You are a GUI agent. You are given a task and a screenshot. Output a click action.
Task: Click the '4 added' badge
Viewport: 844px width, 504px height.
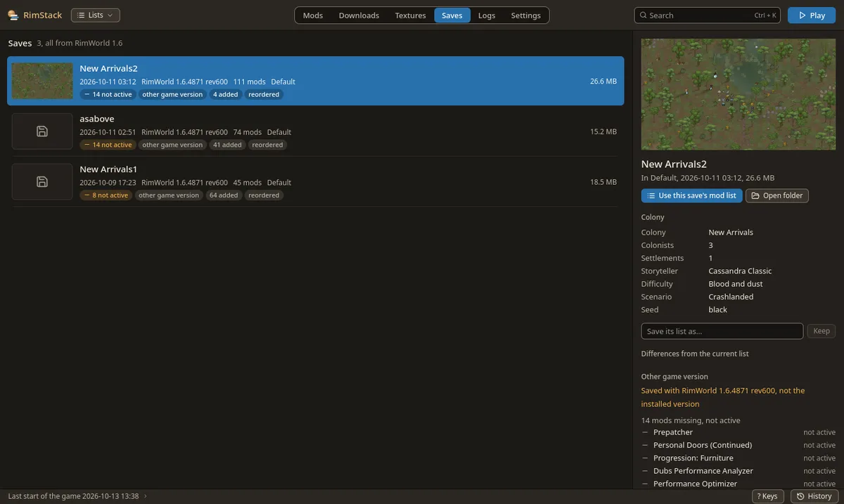[226, 94]
